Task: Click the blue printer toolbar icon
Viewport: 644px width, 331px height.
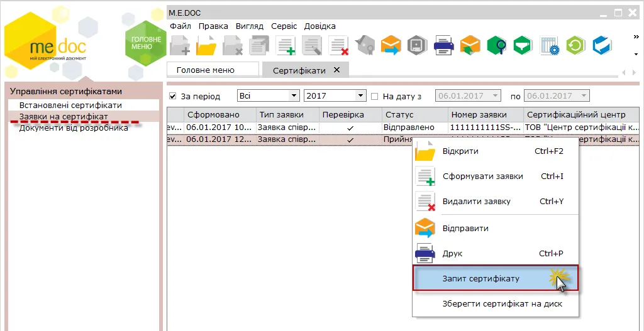Action: pyautogui.click(x=444, y=45)
